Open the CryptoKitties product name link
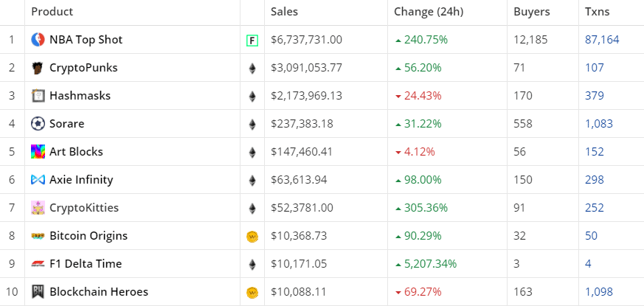The height and width of the screenshot is (306, 644). pos(84,208)
